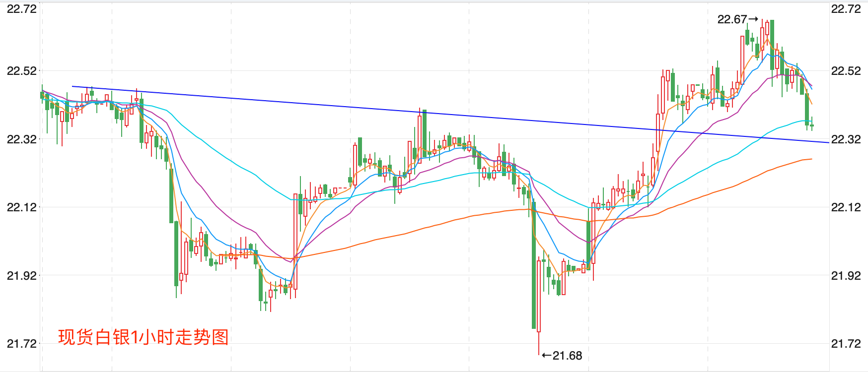Click the 22.12 value on left axis

point(21,207)
